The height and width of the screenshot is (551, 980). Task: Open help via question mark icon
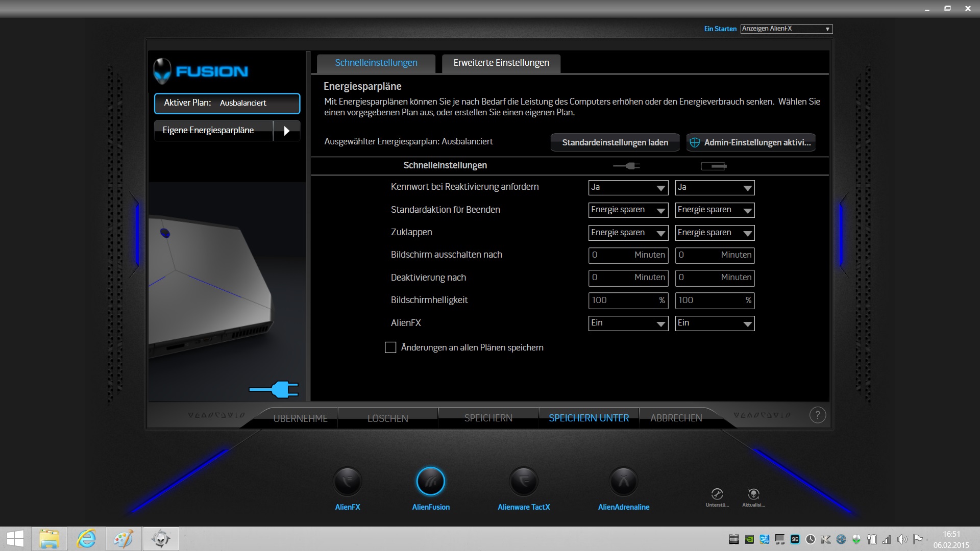tap(817, 415)
